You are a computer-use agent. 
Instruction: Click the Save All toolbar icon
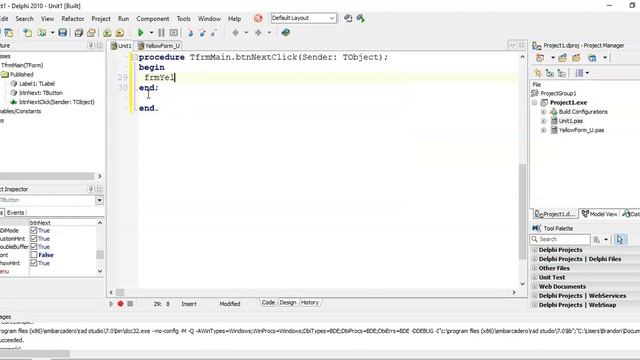[79, 33]
